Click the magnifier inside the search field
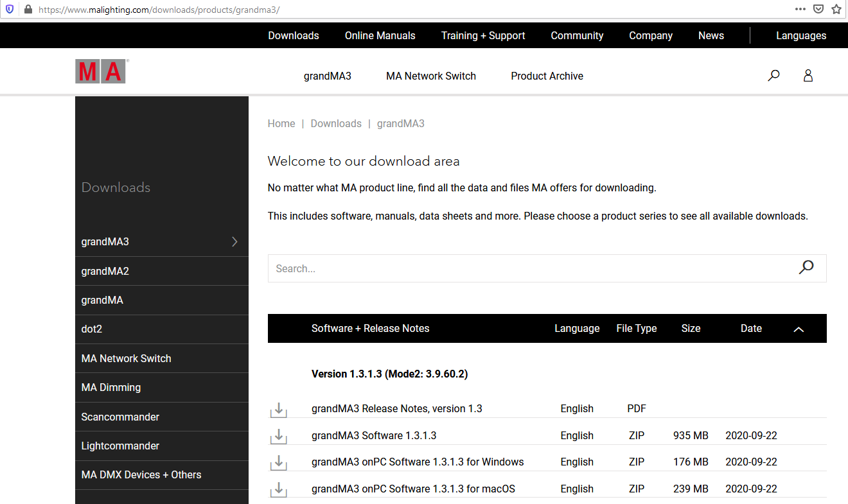 click(806, 268)
